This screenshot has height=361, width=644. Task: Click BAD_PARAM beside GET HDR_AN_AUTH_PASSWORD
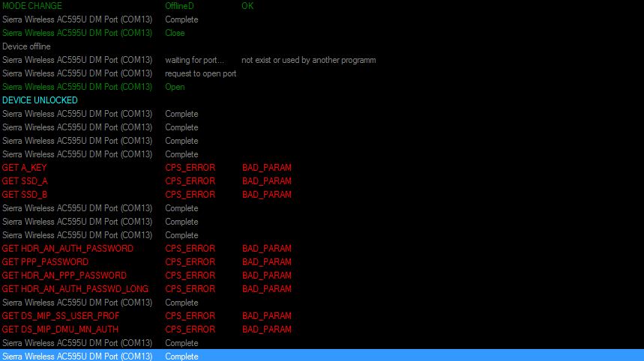(x=267, y=248)
